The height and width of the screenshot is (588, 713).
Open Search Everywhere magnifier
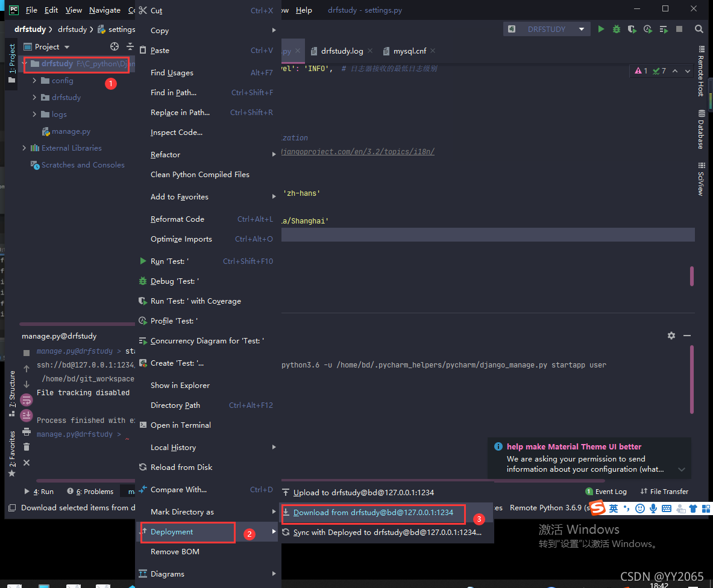[x=699, y=29]
